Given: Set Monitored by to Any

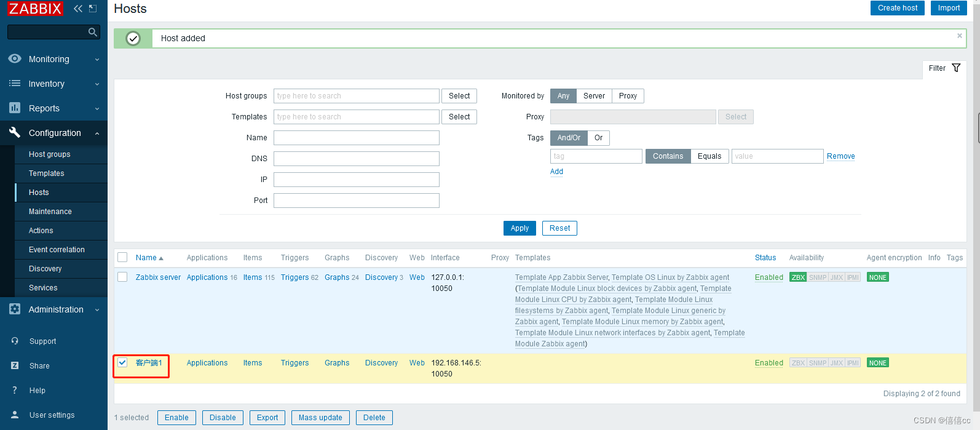Looking at the screenshot, I should pos(563,96).
